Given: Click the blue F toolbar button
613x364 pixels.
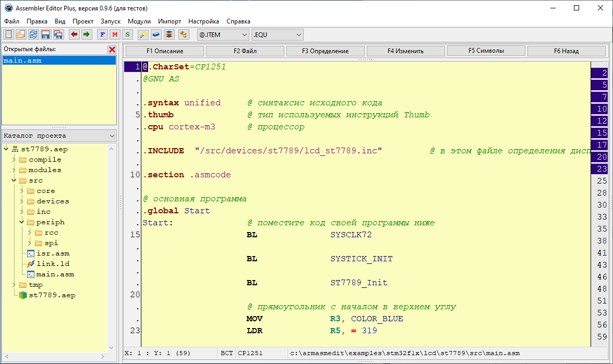Looking at the screenshot, I should coord(102,35).
